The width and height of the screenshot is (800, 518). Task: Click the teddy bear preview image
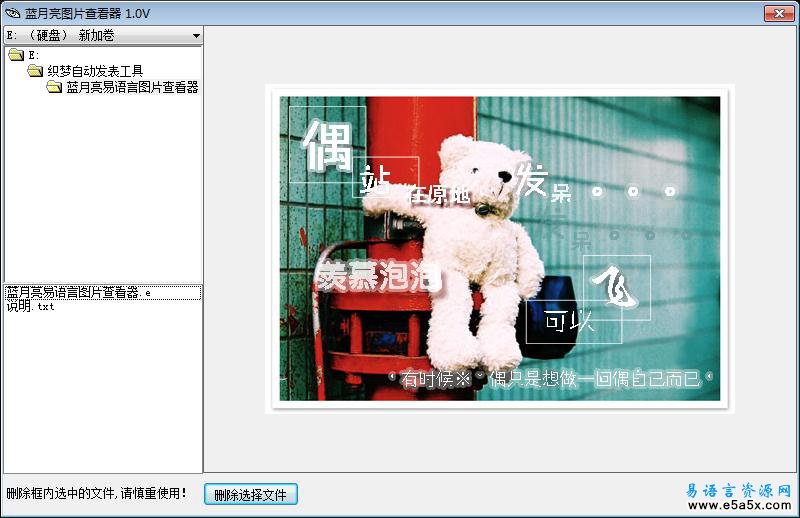point(499,248)
